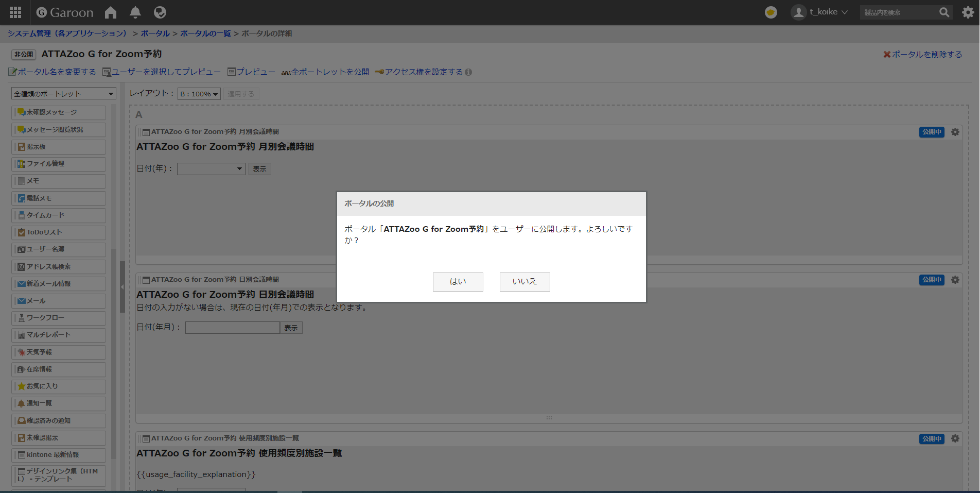The height and width of the screenshot is (493, 980).
Task: Go to Garoon home icon
Action: tap(111, 12)
